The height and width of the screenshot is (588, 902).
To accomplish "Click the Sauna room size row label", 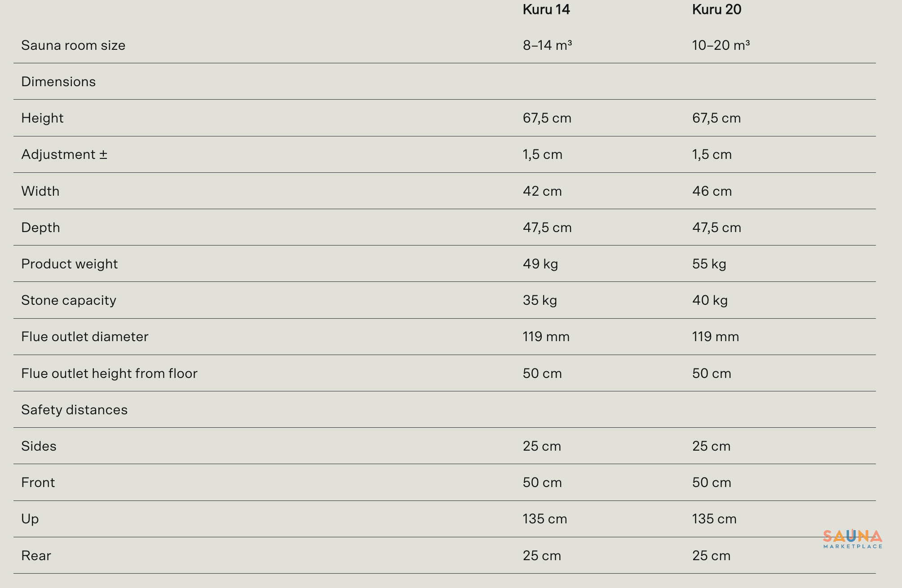I will coord(73,45).
